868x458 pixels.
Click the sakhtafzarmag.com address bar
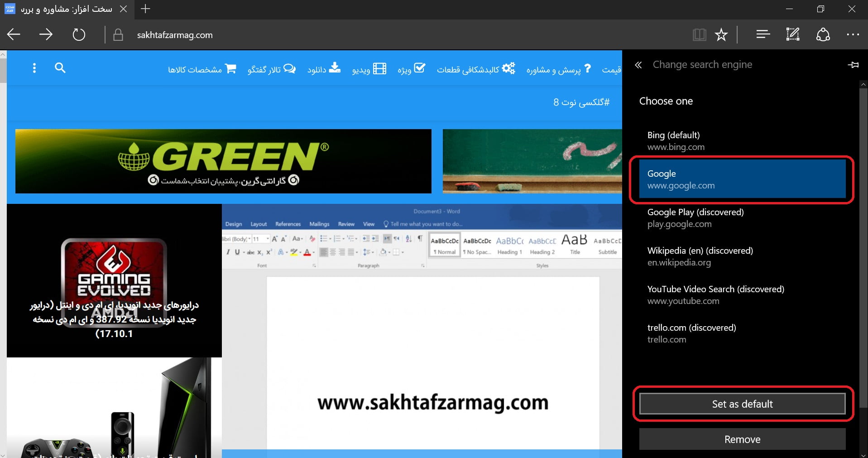(175, 35)
